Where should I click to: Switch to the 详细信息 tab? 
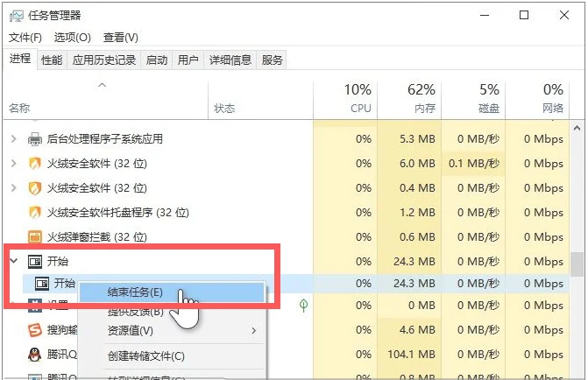230,60
